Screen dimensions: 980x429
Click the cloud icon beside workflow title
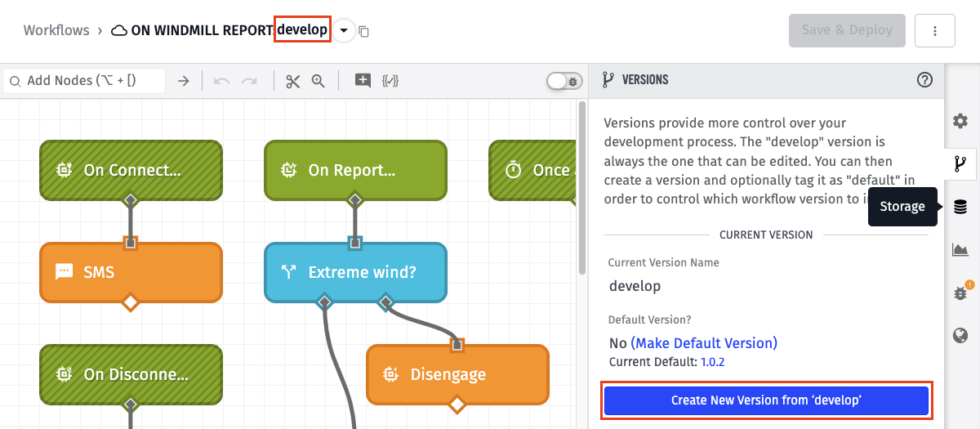tap(119, 31)
